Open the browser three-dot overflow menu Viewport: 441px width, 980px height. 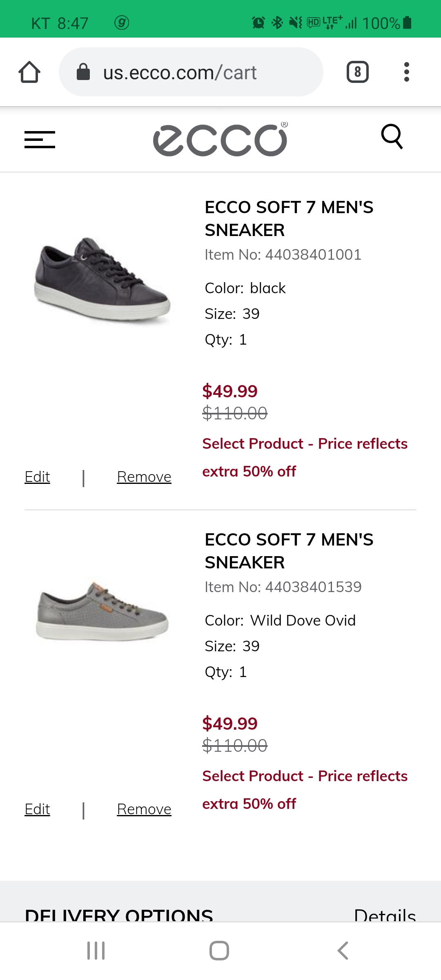(406, 72)
